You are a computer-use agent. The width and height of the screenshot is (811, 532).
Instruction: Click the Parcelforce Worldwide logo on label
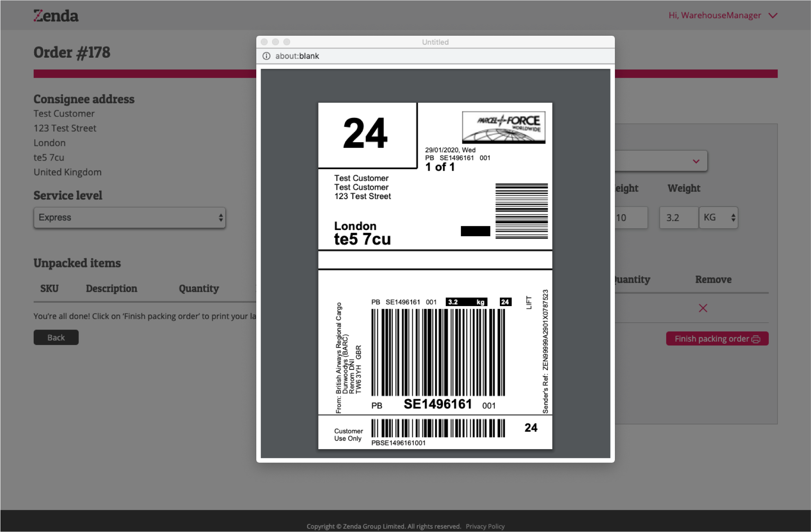(x=504, y=127)
